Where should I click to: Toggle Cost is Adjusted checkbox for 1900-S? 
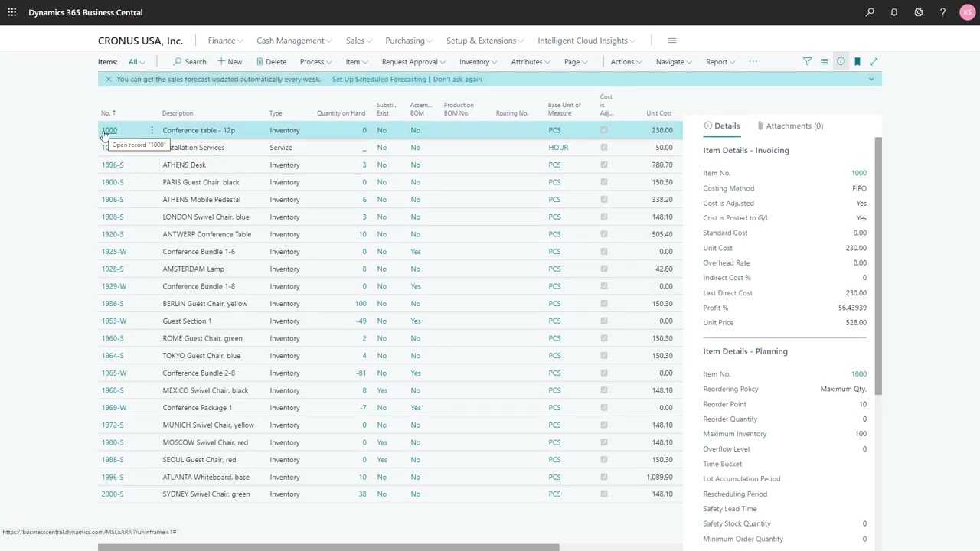[604, 182]
